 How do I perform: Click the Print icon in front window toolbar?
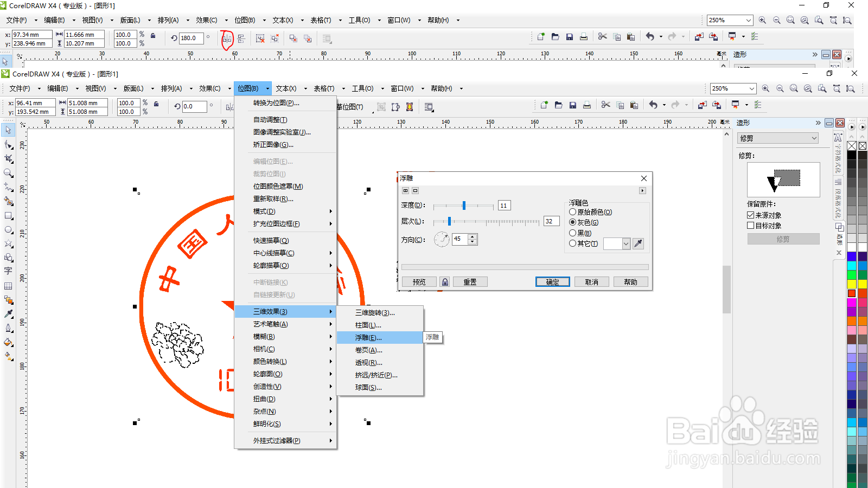(x=586, y=105)
